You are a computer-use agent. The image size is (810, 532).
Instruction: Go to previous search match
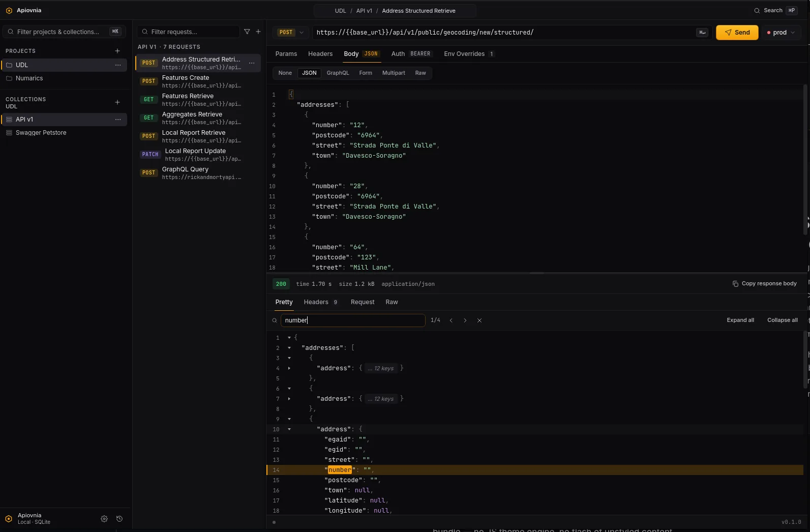[x=451, y=320]
